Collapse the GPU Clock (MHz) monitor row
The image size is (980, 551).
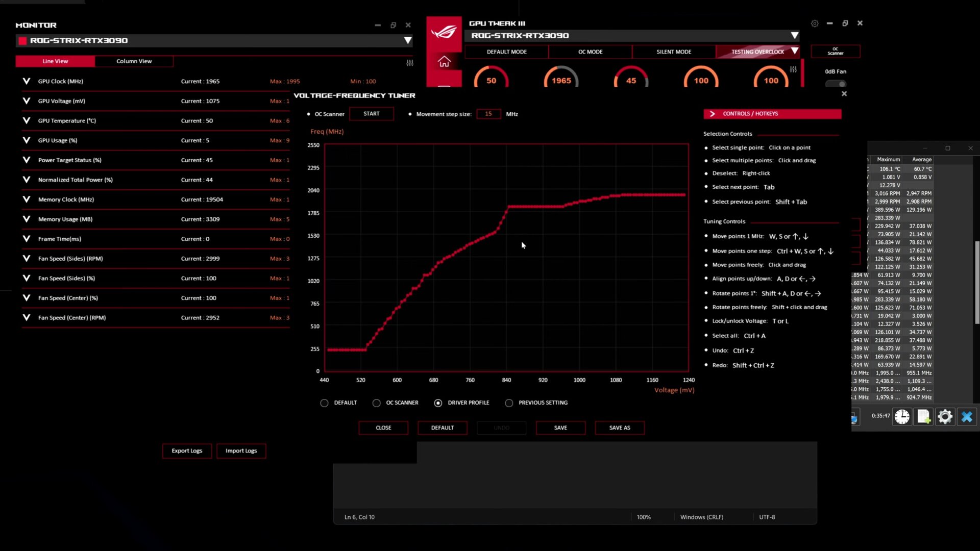point(26,81)
